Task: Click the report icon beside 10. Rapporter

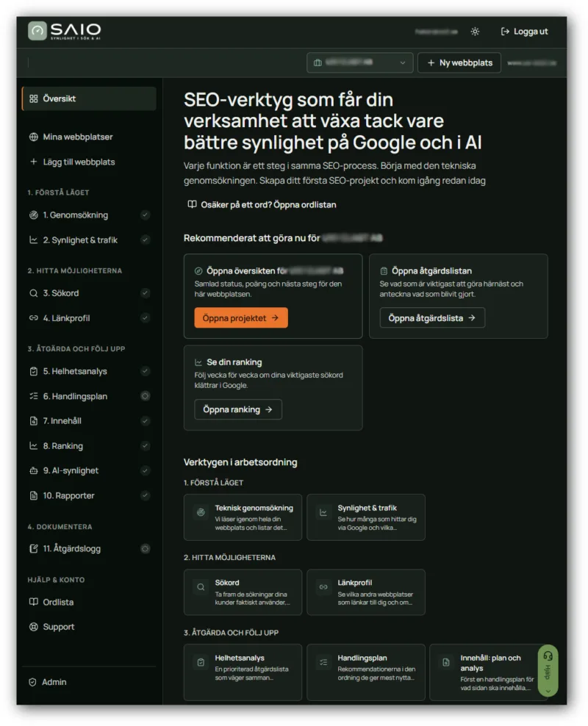Action: [x=33, y=495]
